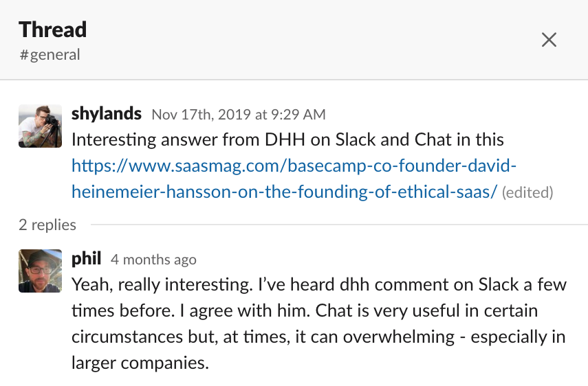Click the shylands username

pyautogui.click(x=107, y=114)
